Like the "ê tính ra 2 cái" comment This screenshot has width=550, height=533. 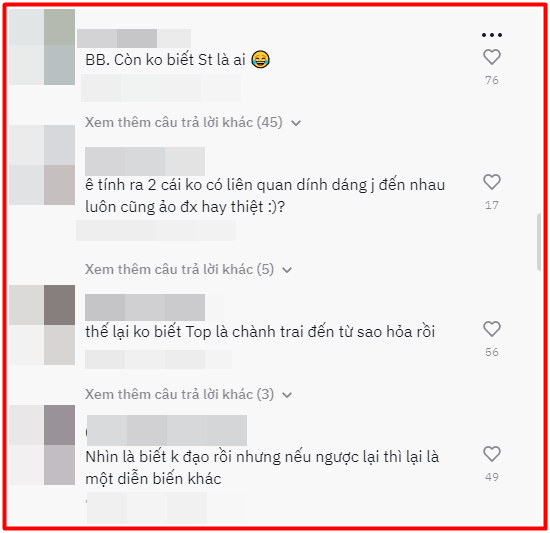pyautogui.click(x=492, y=182)
